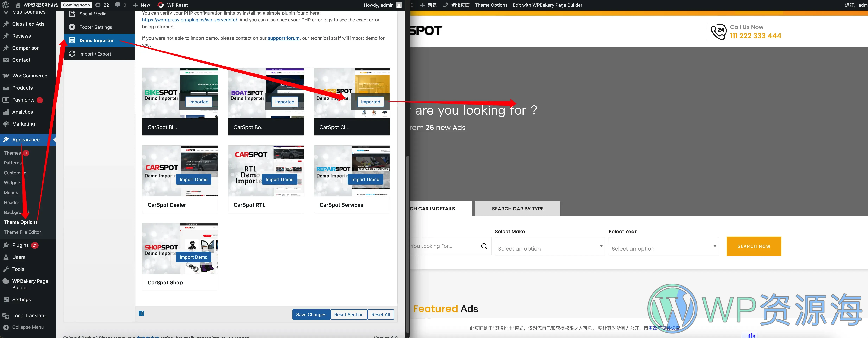
Task: Click the Facebook icon in options footer
Action: click(x=141, y=313)
